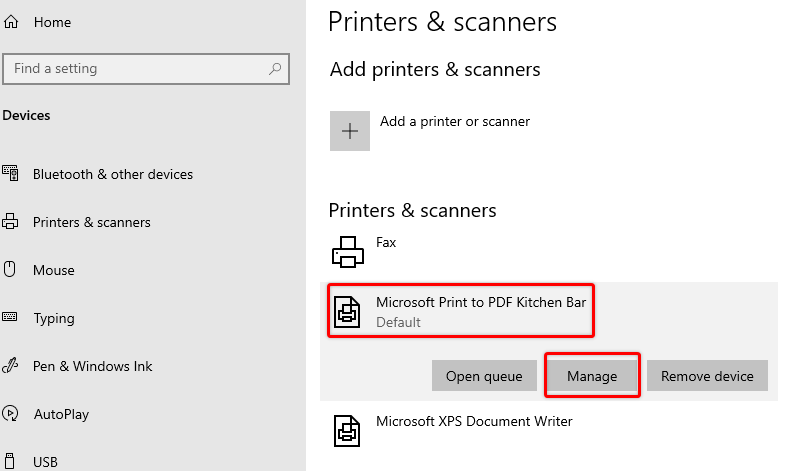Click the USB icon in sidebar

point(9,461)
